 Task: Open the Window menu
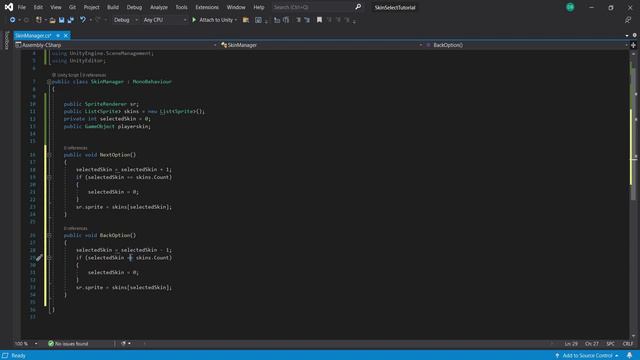pos(236,7)
